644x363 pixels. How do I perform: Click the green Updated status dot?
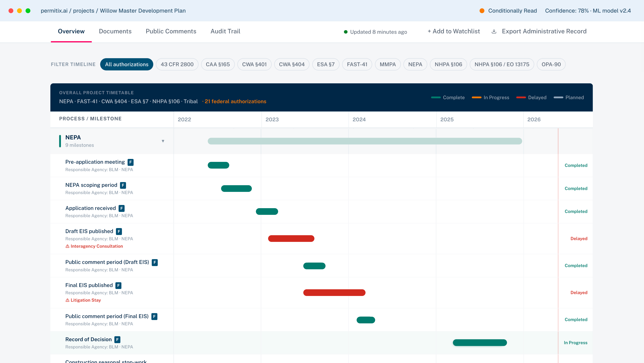[346, 32]
